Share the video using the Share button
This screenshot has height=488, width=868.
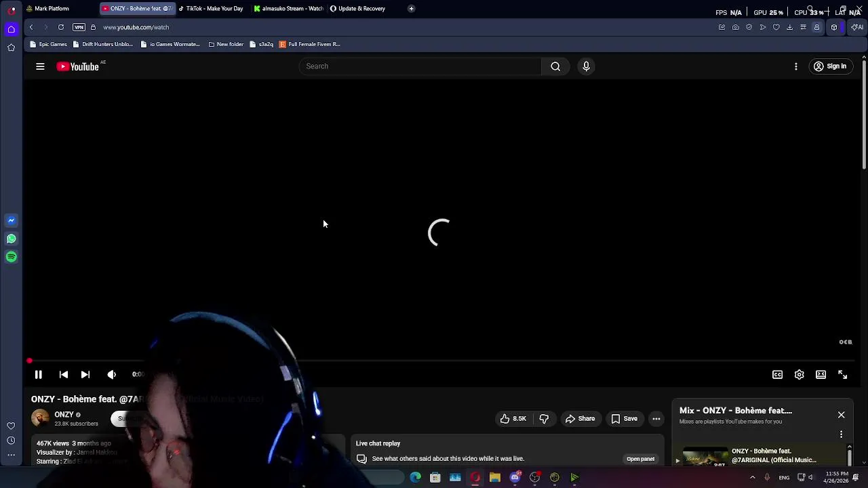pos(580,419)
